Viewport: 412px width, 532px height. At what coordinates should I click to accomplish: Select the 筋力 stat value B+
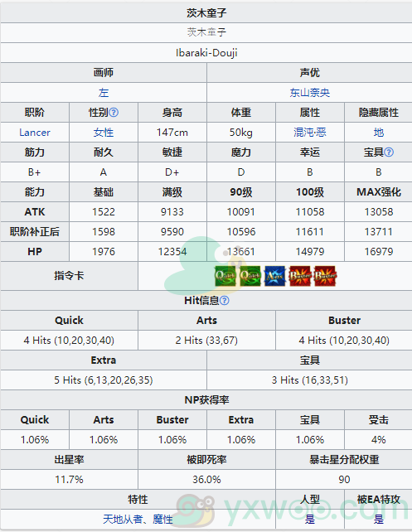(34, 172)
